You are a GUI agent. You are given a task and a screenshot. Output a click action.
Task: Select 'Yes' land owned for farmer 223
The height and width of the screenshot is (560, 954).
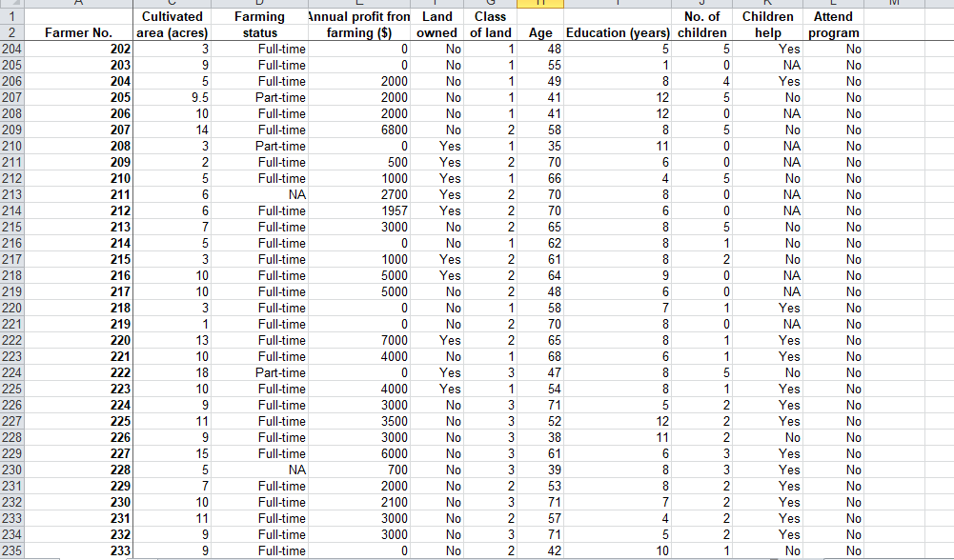pyautogui.click(x=436, y=390)
